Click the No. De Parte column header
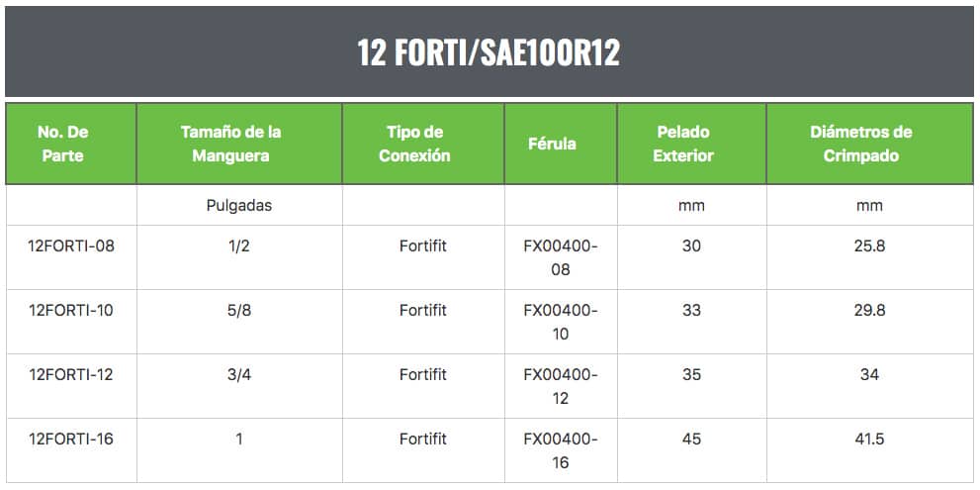The width and height of the screenshot is (980, 490). 70,144
